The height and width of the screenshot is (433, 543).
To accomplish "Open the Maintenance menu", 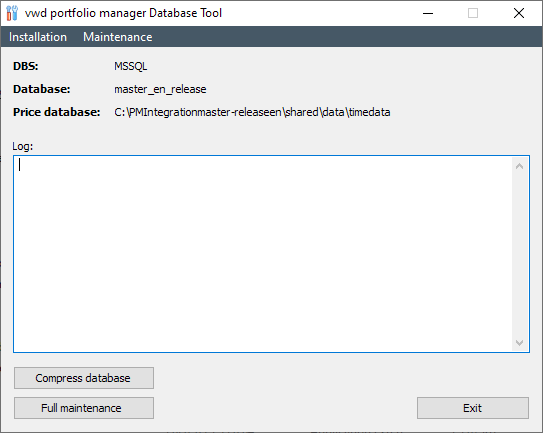I will 117,37.
